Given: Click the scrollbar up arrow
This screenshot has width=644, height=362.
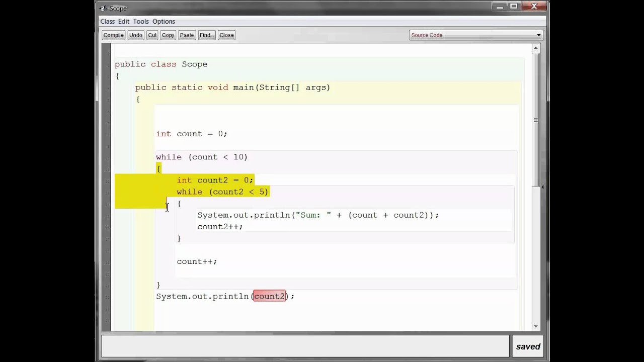Looking at the screenshot, I should 535,48.
